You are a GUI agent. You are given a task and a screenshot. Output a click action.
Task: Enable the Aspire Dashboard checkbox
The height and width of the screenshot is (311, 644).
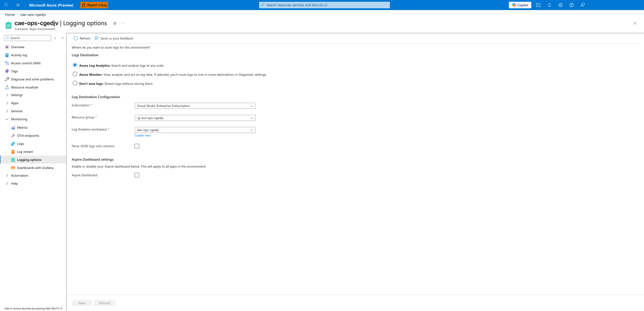click(137, 175)
